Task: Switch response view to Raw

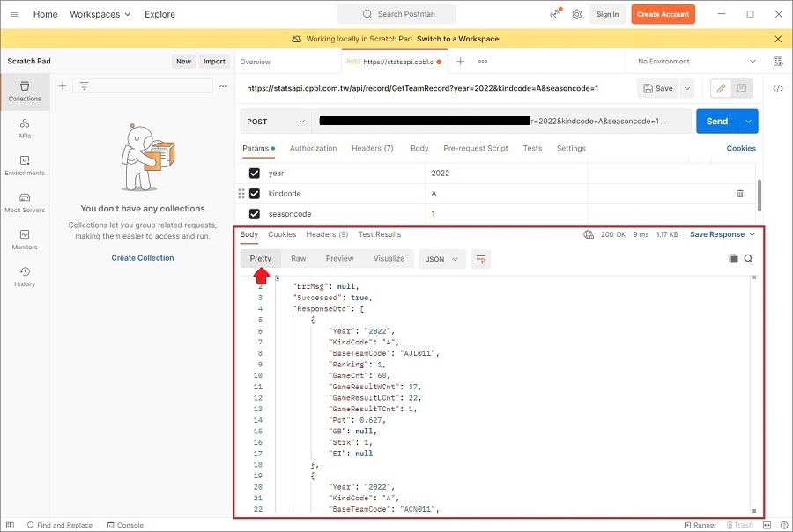Action: point(299,258)
